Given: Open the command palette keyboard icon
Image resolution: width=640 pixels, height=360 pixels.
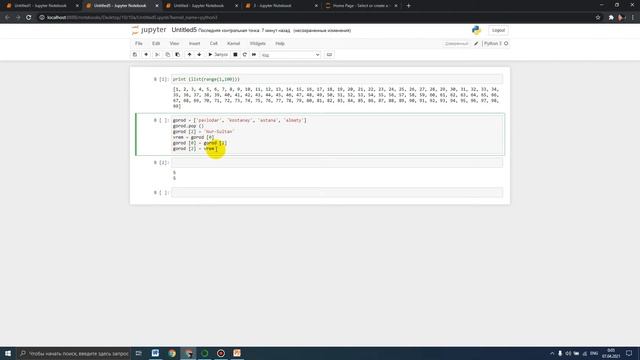Looking at the screenshot, I should coord(329,54).
